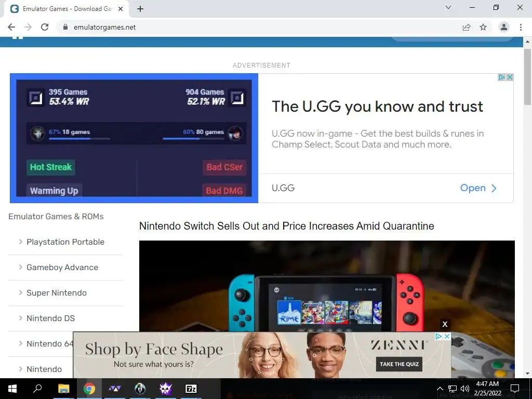Show hidden system tray icons
Screen dimensions: 532x399
[440, 389]
